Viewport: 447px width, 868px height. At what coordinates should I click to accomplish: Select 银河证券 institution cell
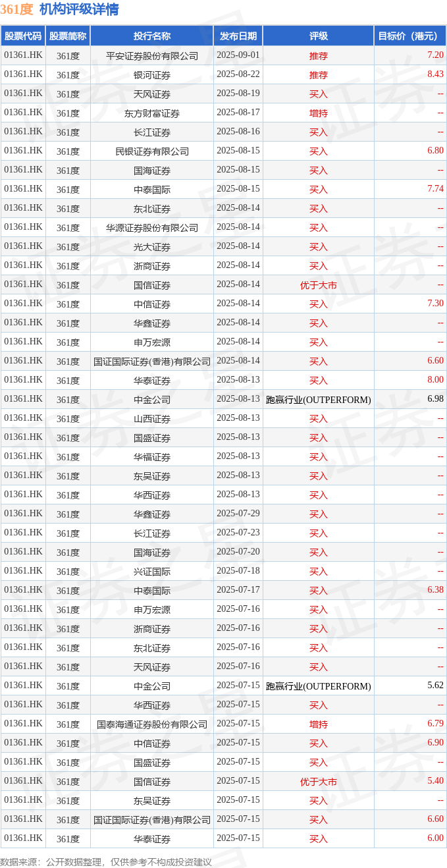click(x=152, y=75)
